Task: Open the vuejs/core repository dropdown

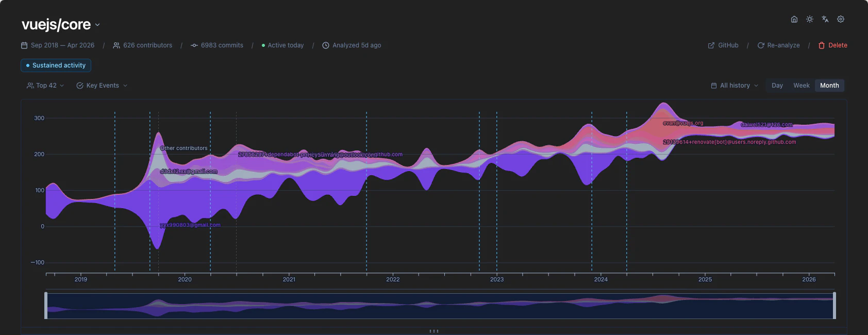Action: pyautogui.click(x=61, y=24)
